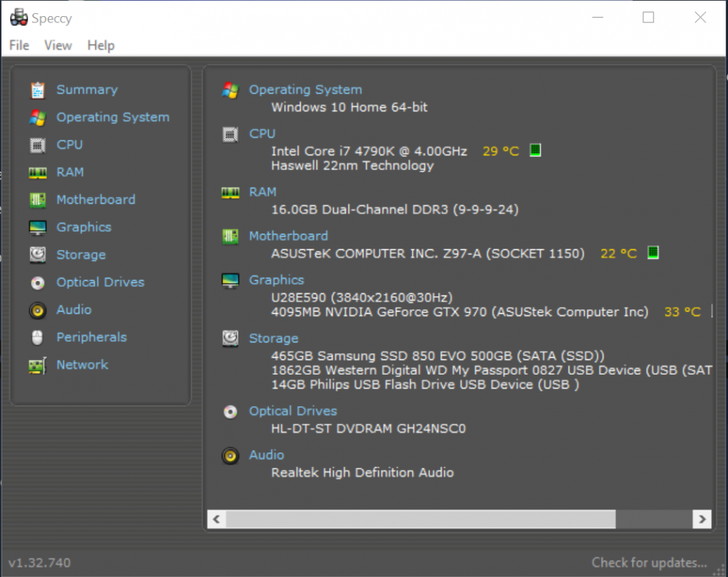
Task: Click the CPU chip icon in sidebar
Action: pyautogui.click(x=37, y=145)
